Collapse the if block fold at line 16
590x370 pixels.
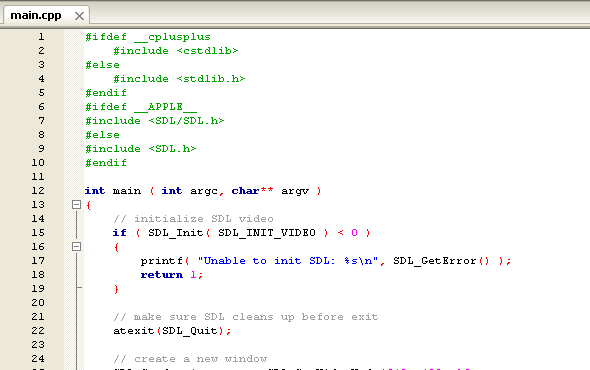[76, 247]
